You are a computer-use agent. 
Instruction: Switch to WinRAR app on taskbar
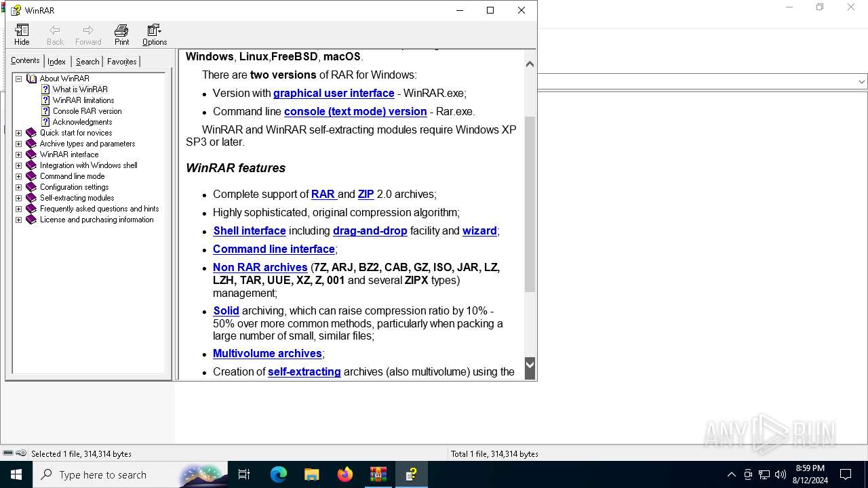(378, 474)
